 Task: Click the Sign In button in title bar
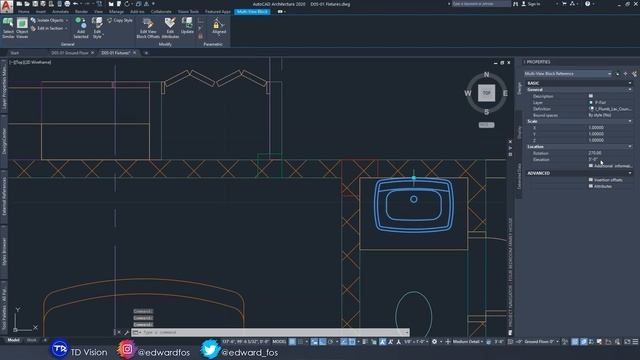pyautogui.click(x=531, y=4)
